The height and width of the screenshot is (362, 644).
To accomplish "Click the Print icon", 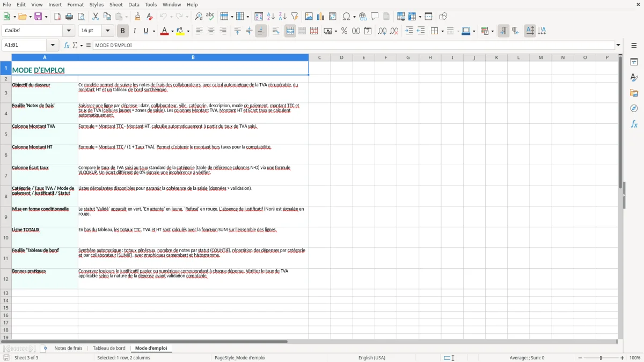I will [69, 17].
